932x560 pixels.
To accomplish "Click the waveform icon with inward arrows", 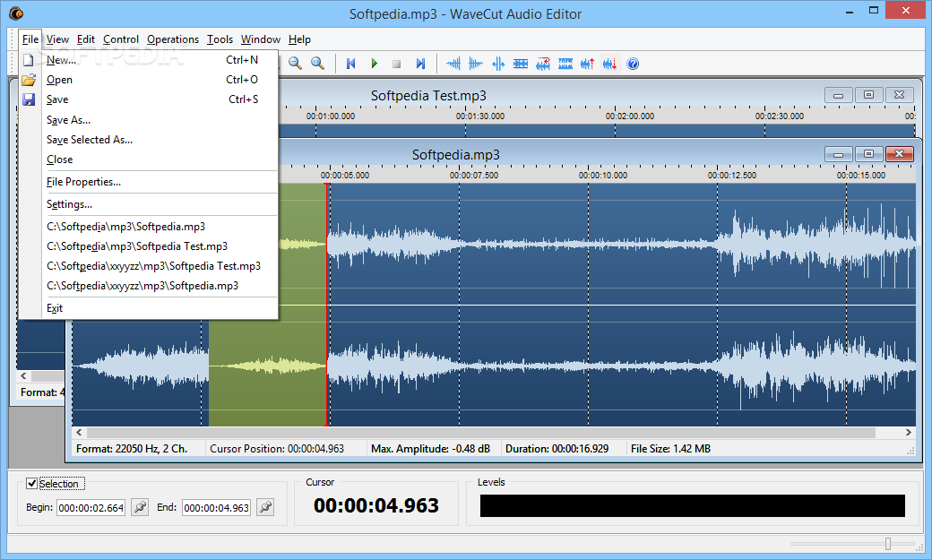I will coord(498,64).
